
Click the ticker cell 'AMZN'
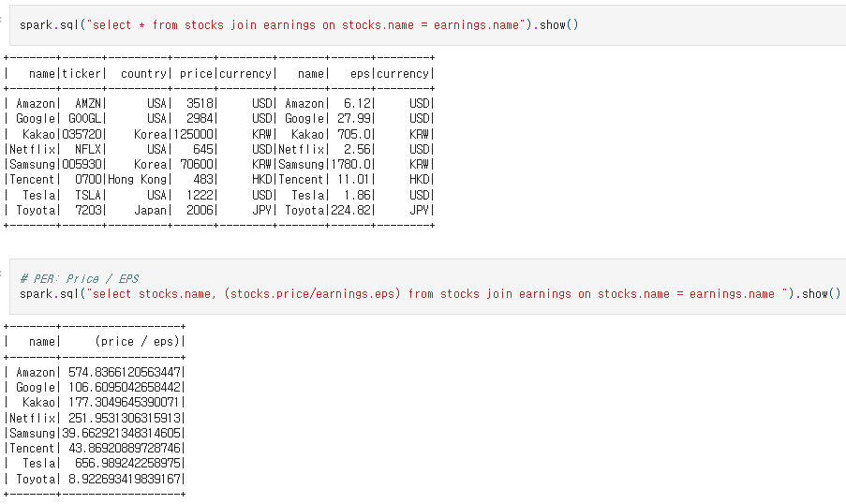tap(88, 104)
